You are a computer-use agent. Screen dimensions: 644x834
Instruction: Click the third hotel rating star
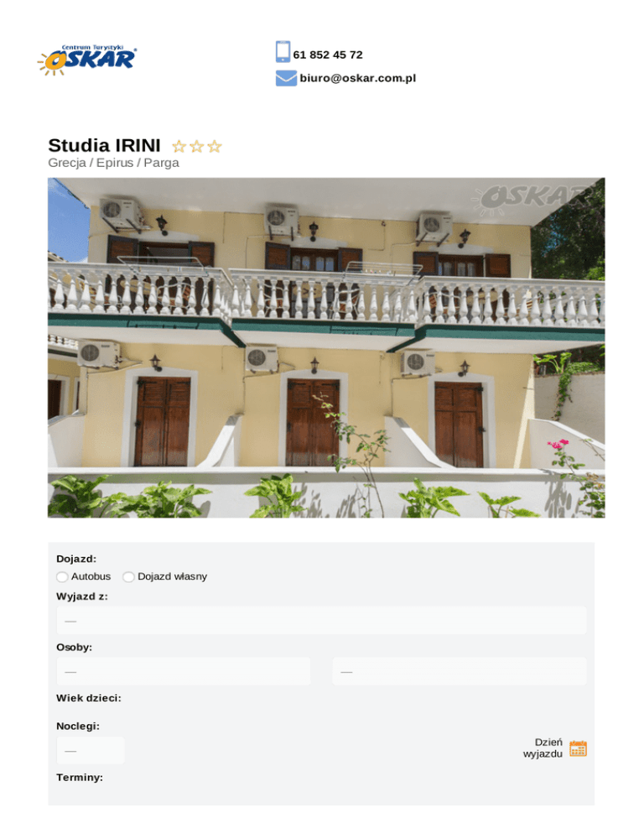(215, 146)
